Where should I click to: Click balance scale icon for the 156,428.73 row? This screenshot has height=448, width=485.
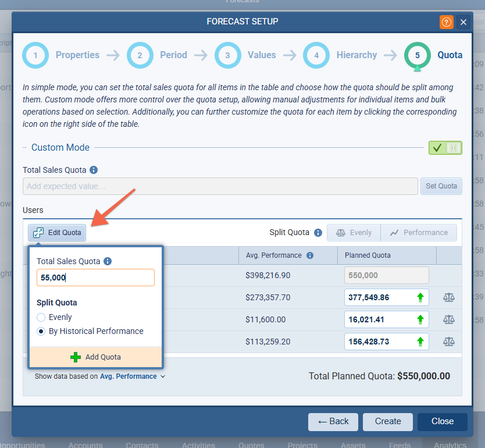coord(448,342)
